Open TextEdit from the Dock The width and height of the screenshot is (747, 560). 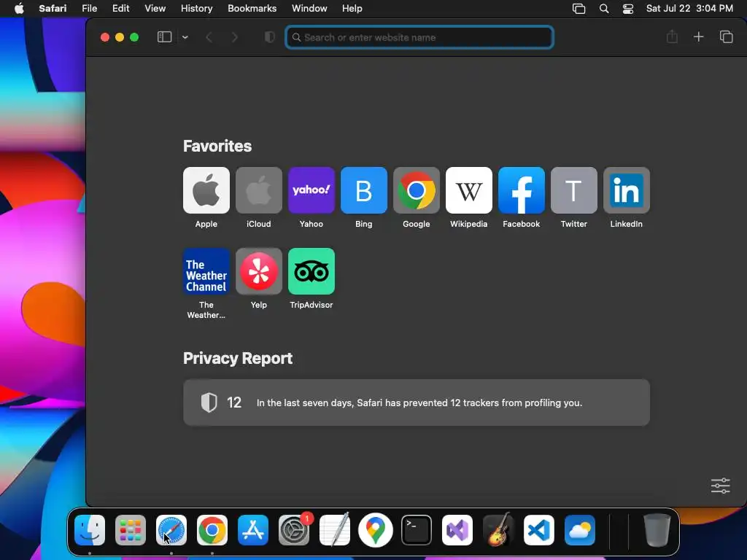click(335, 530)
